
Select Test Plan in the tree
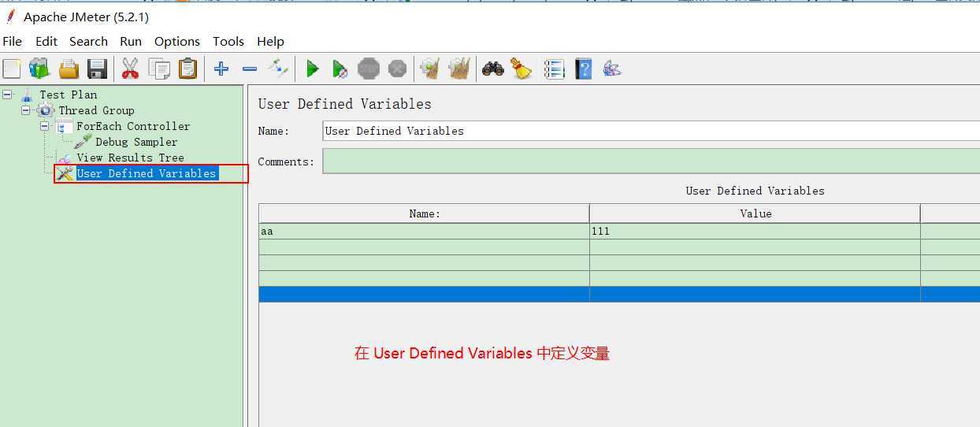[x=69, y=95]
